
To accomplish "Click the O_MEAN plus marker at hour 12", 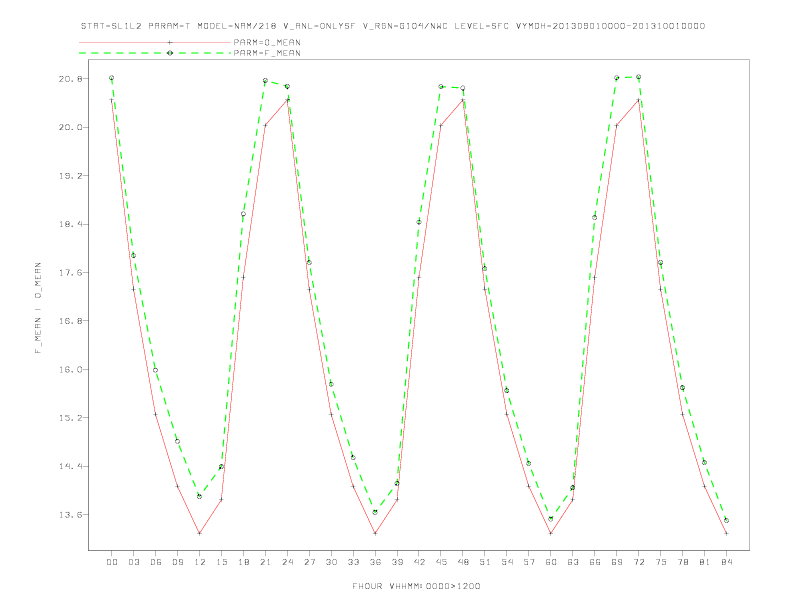I will coord(200,533).
